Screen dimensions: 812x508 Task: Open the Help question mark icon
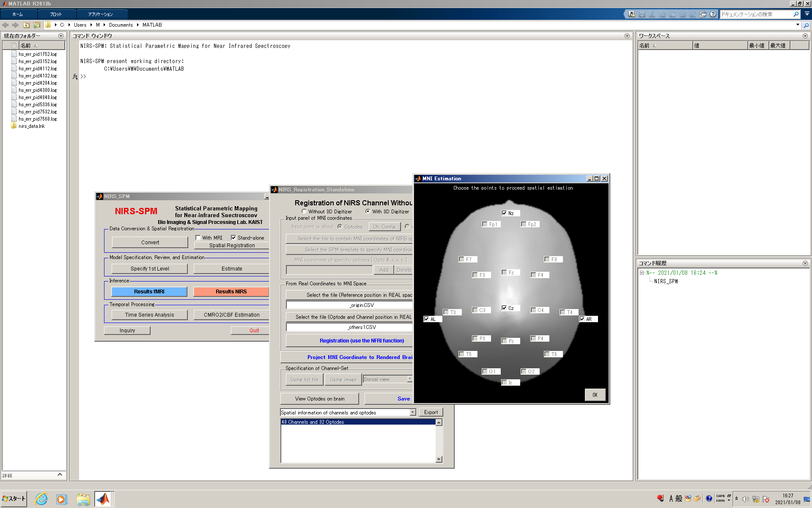pyautogui.click(x=713, y=14)
